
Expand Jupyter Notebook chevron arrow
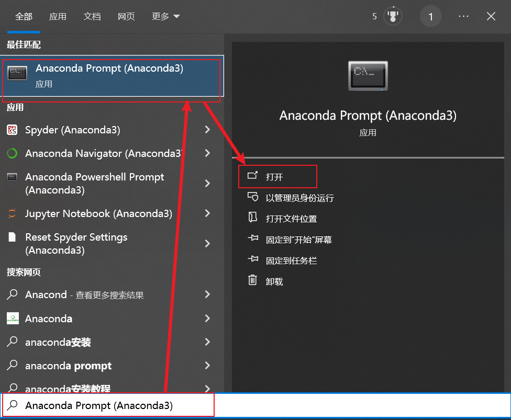pyautogui.click(x=207, y=213)
